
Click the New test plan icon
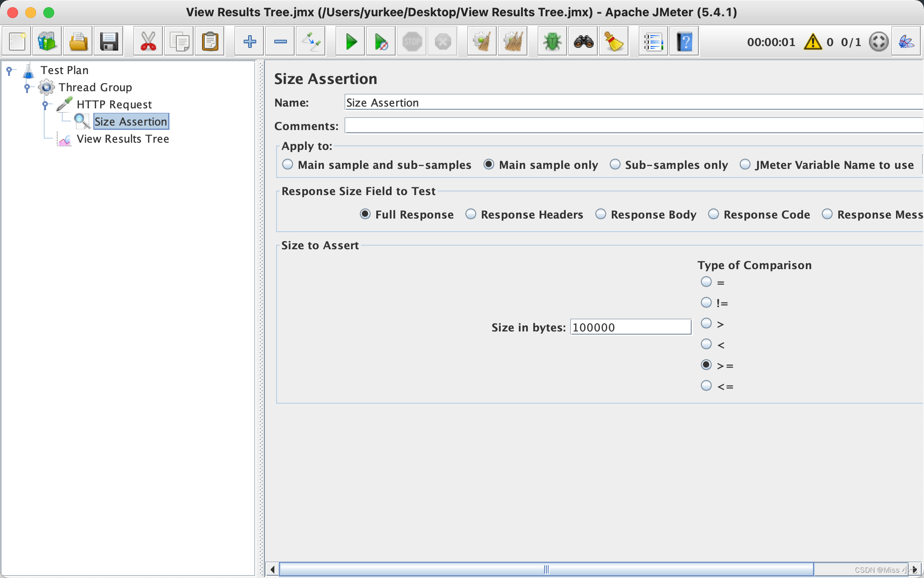click(17, 42)
